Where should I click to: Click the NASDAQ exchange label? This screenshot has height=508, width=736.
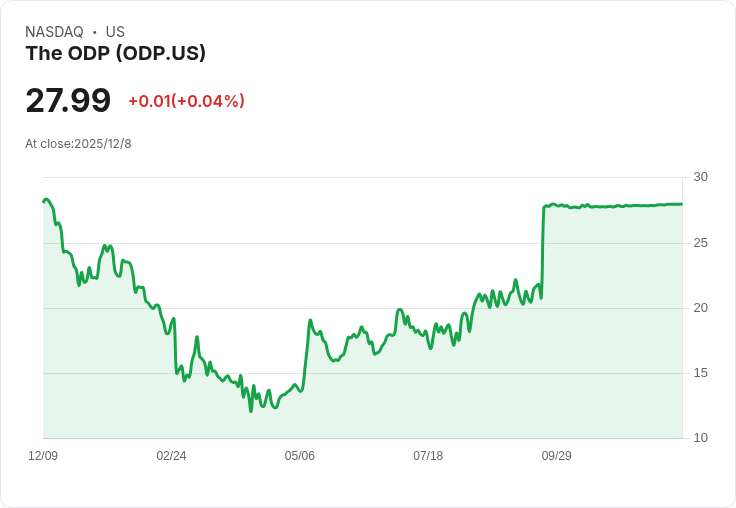coord(54,31)
